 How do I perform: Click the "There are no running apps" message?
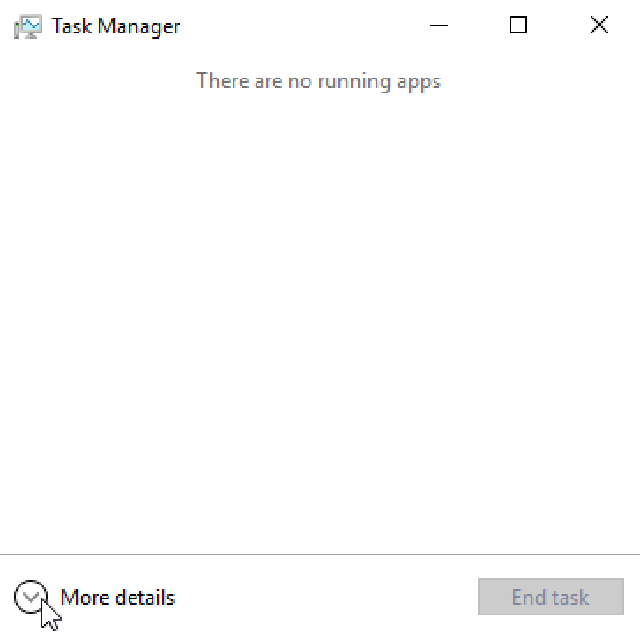(318, 81)
